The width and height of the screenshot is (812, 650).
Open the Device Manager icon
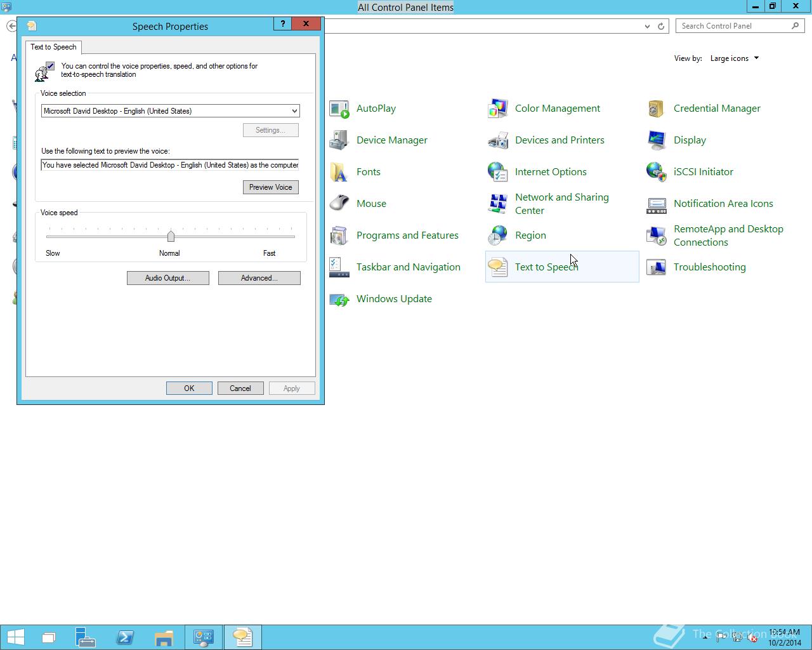tap(339, 140)
